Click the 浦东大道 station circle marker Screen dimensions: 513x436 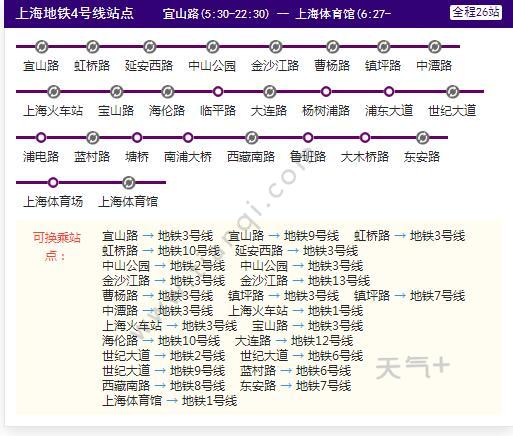tap(389, 91)
